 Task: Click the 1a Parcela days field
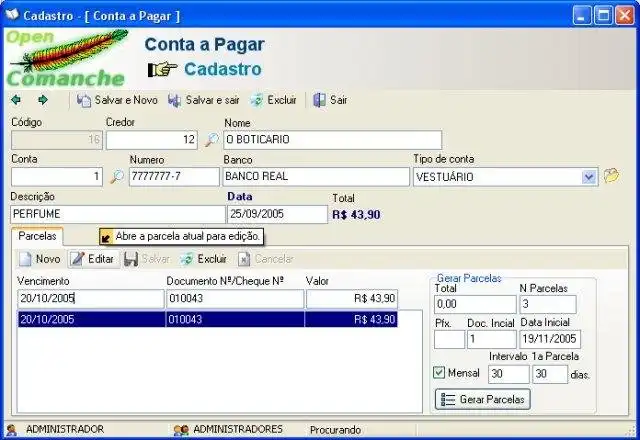[550, 374]
